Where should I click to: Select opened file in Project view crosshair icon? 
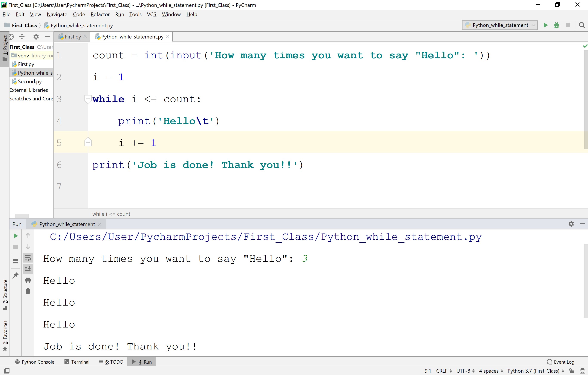pos(11,37)
